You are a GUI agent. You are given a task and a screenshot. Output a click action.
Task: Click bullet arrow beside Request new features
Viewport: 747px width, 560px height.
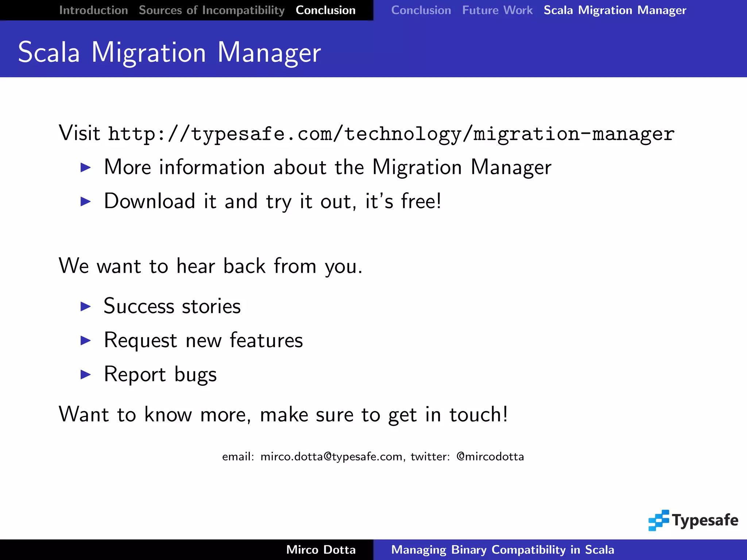(x=85, y=340)
